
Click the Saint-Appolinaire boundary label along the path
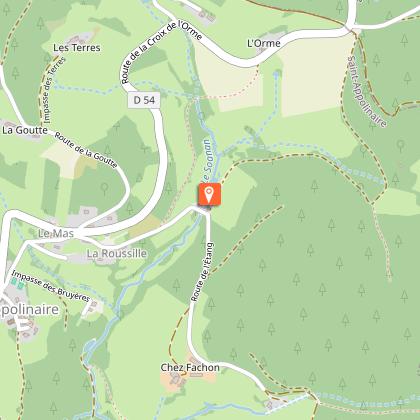[367, 91]
